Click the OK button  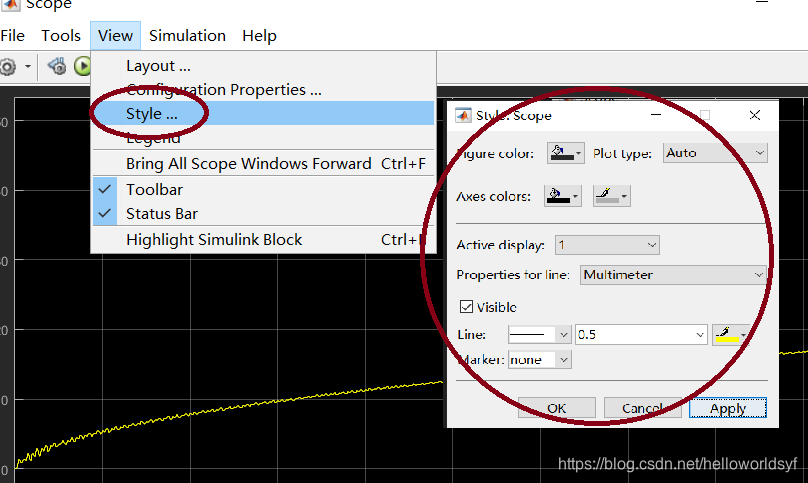(x=557, y=408)
